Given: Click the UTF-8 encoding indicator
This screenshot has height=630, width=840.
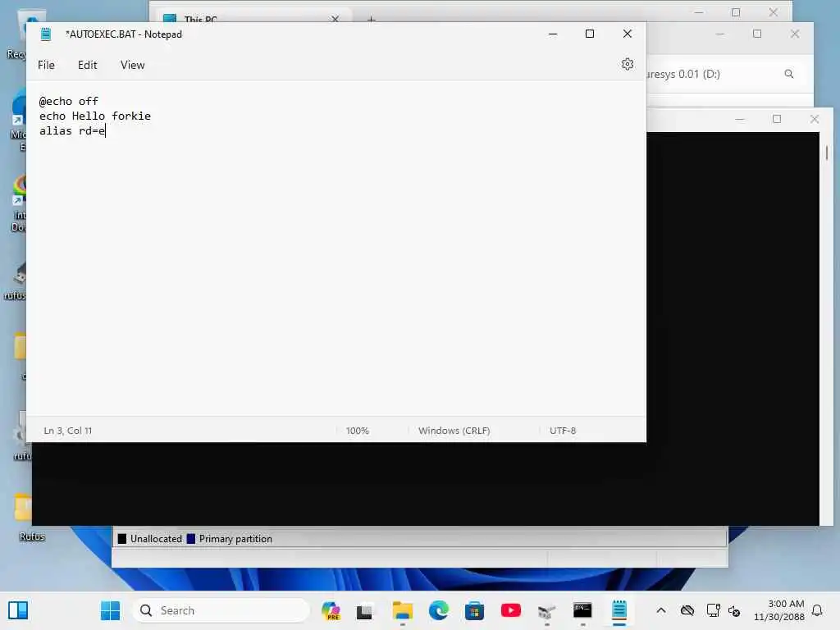Looking at the screenshot, I should pos(563,431).
